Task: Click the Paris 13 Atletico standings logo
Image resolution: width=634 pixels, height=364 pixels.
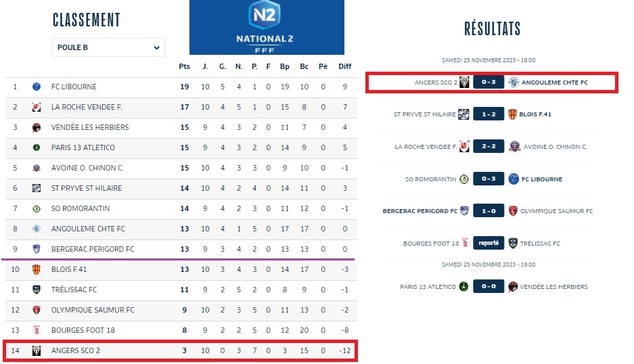Action: 37,147
